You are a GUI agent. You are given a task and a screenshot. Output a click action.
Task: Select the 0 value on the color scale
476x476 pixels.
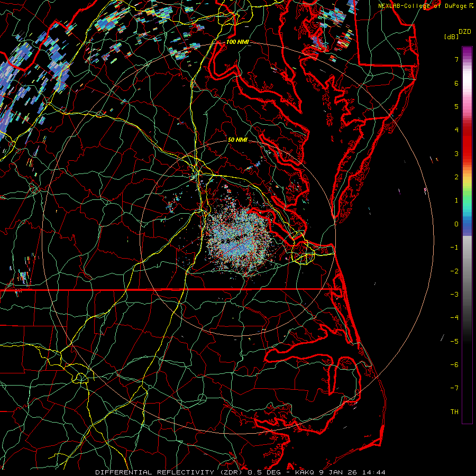pos(456,224)
